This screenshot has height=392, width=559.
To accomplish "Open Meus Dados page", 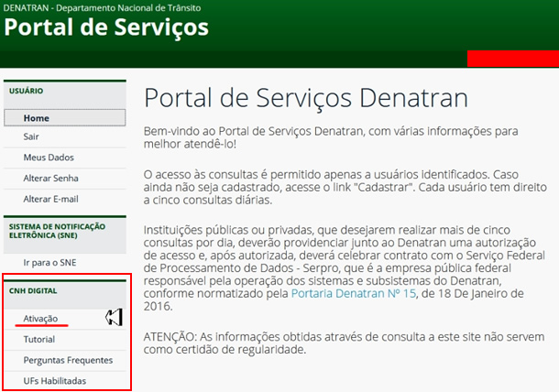I will (49, 158).
